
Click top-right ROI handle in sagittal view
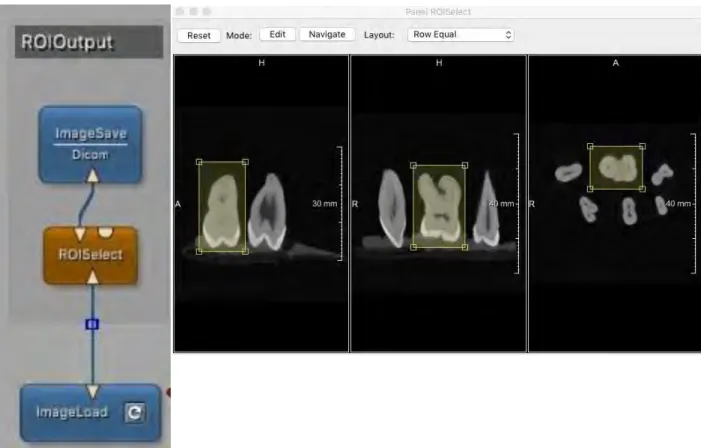[245, 162]
